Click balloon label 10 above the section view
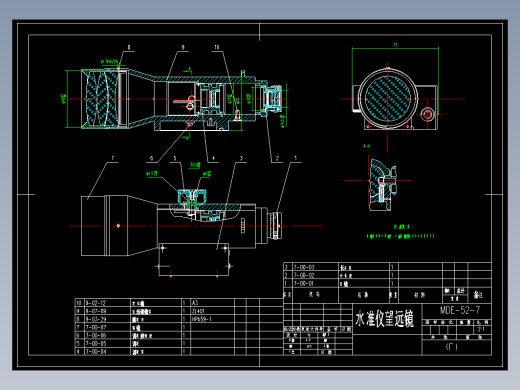This screenshot has width=520, height=390. pos(217,47)
